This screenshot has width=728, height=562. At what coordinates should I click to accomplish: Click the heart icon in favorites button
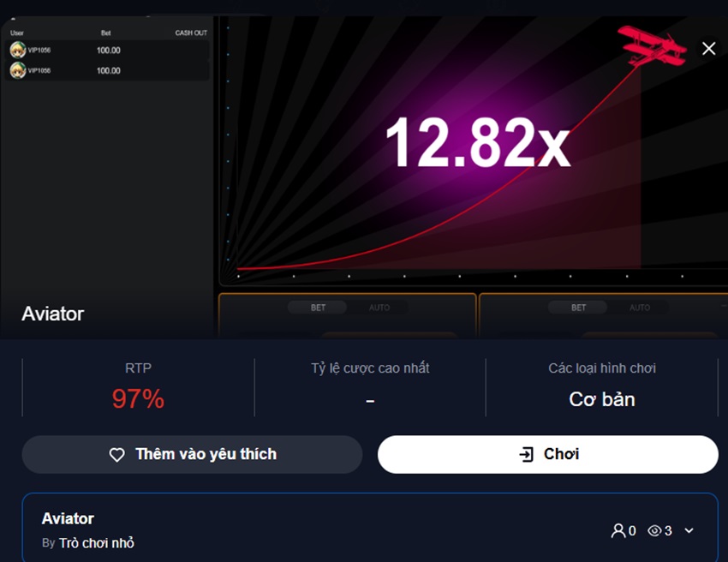coord(117,455)
